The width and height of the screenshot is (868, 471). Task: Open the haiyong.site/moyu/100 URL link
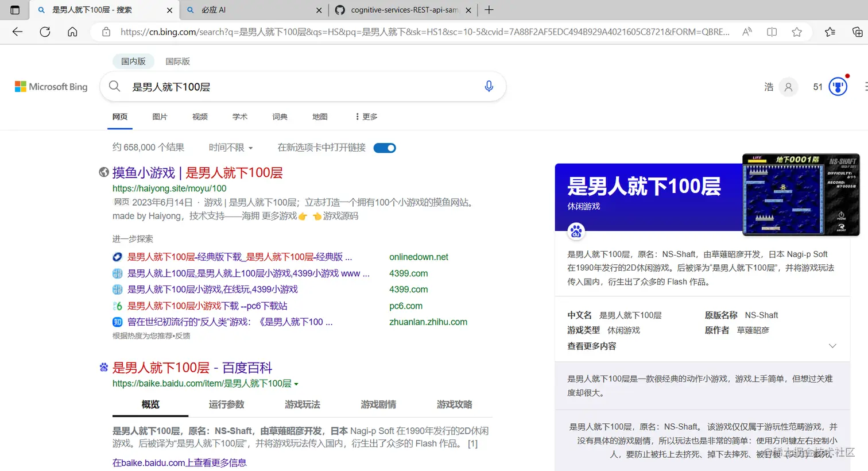169,188
